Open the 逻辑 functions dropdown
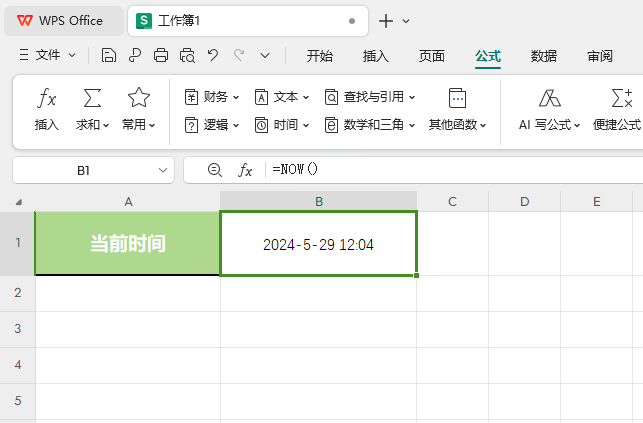Image resolution: width=643 pixels, height=423 pixels. click(x=212, y=125)
